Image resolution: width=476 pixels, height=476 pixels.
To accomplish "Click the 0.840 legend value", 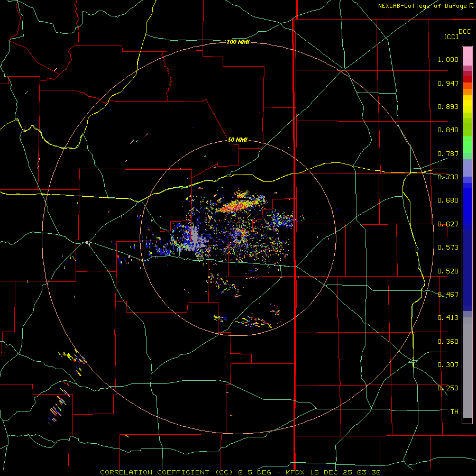I will tap(448, 130).
